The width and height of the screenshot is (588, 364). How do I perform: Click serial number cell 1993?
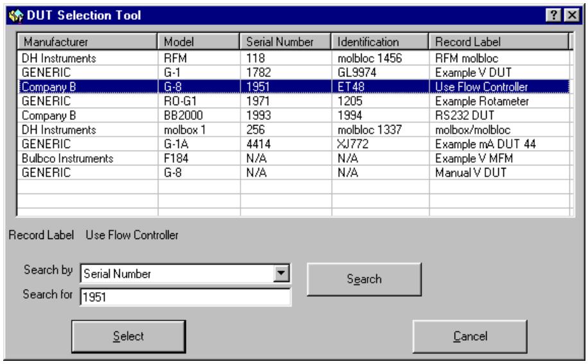coord(286,115)
